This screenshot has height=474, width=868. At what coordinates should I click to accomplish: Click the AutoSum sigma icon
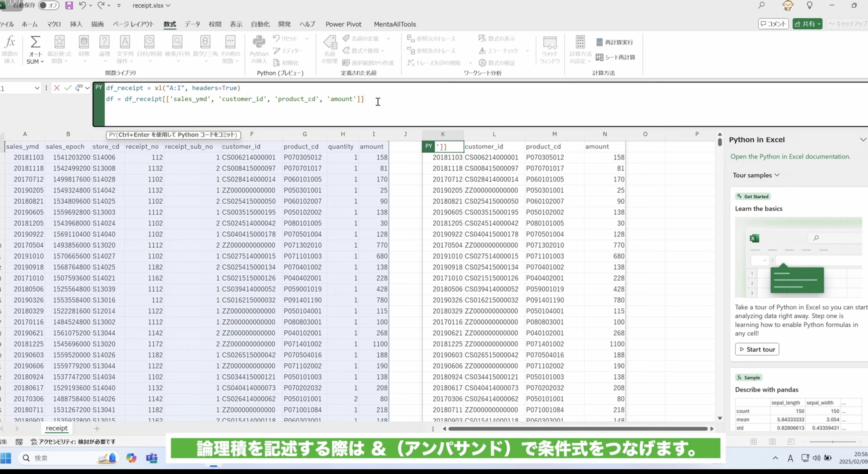point(35,42)
